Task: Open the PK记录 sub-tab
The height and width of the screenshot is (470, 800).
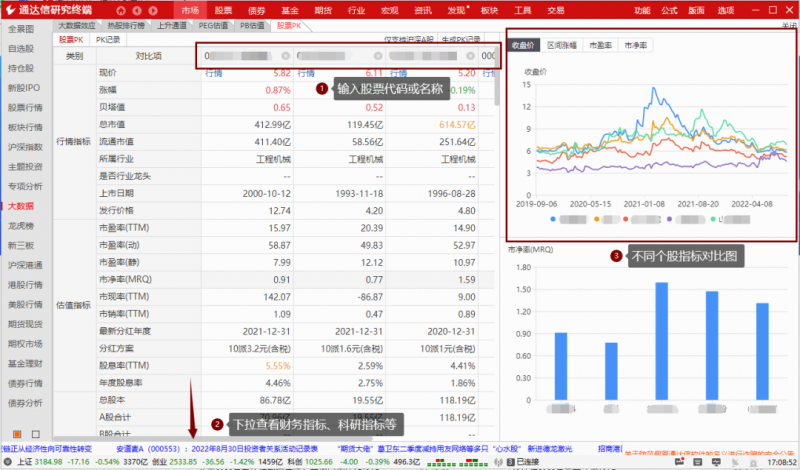Action: 108,39
